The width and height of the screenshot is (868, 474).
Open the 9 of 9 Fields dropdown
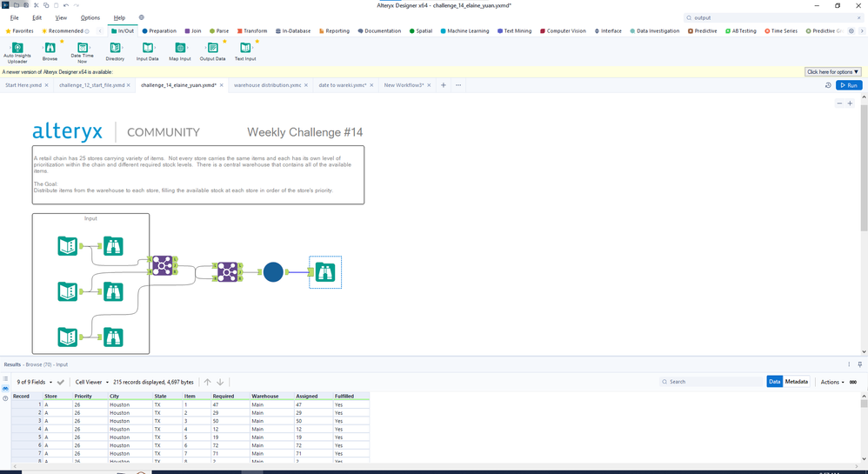pos(34,382)
